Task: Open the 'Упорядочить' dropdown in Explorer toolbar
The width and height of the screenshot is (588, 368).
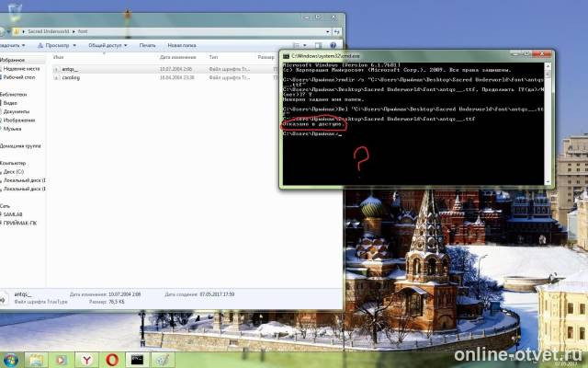Action: pos(12,45)
